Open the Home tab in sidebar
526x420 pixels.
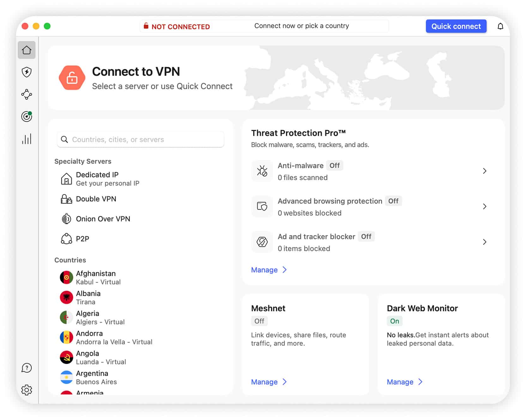coord(27,50)
